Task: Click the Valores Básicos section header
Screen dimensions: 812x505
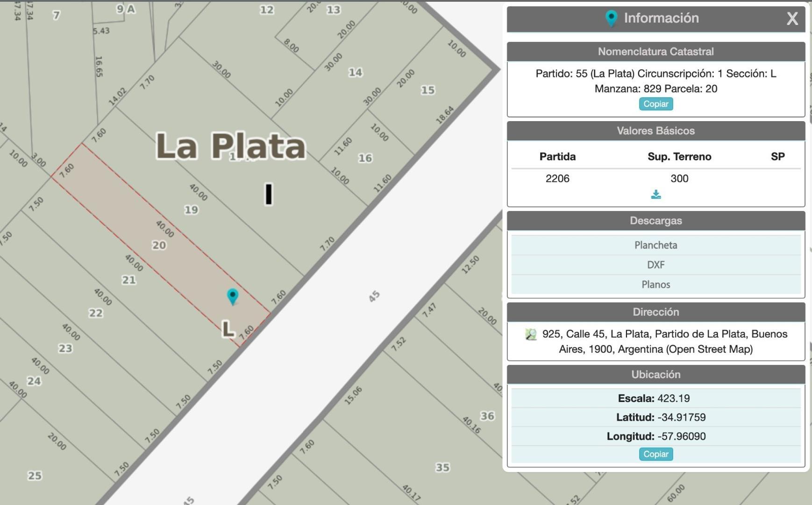Action: 655,131
